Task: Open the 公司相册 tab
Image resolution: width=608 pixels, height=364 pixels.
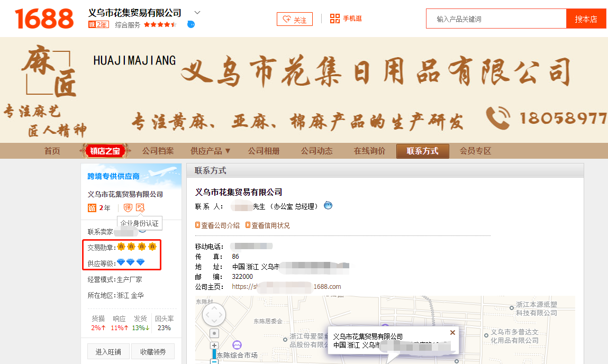Action: [x=264, y=151]
